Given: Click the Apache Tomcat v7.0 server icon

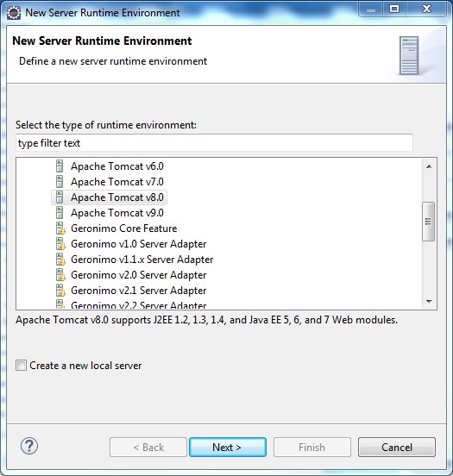Looking at the screenshot, I should coord(60,182).
